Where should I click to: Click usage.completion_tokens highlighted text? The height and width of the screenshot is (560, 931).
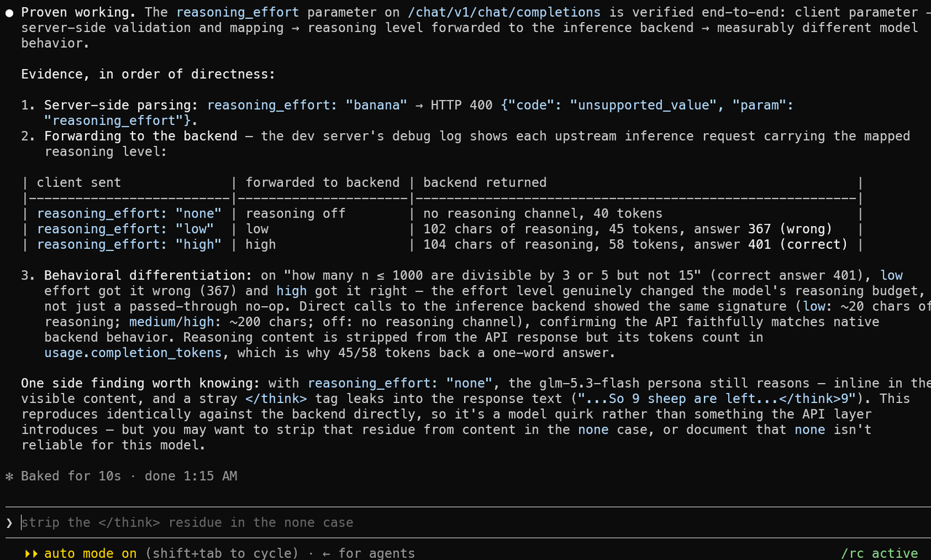click(133, 353)
